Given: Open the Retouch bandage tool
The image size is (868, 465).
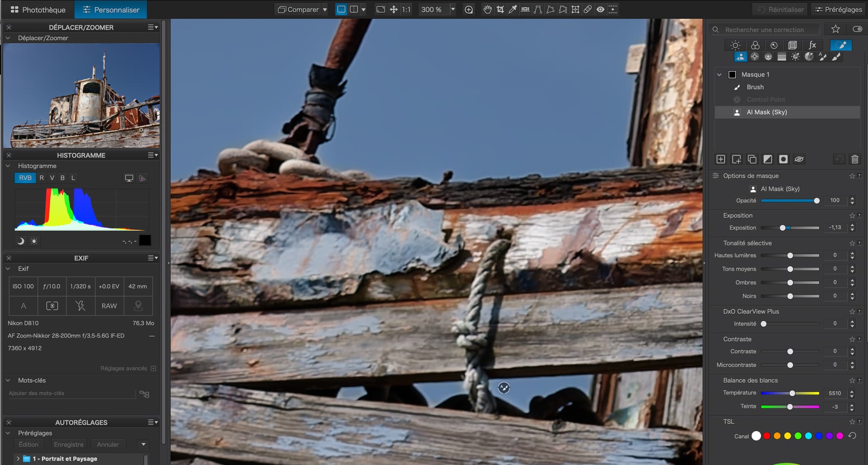Looking at the screenshot, I should tap(588, 9).
